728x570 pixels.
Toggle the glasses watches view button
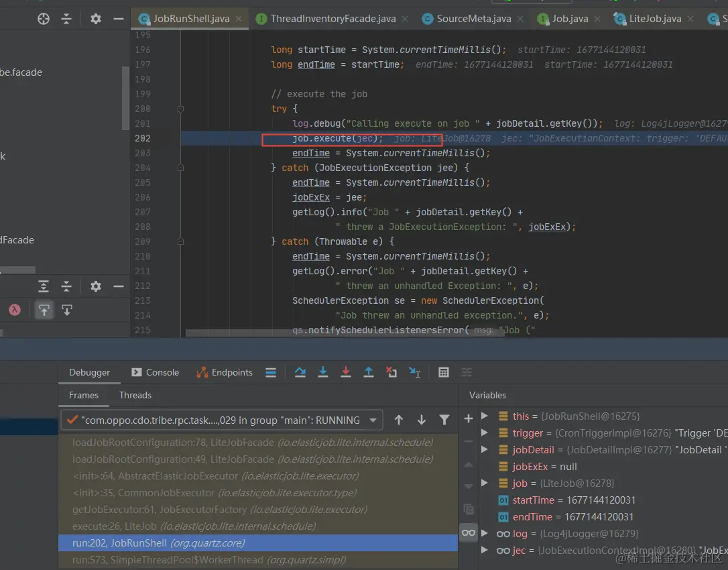pyautogui.click(x=469, y=533)
